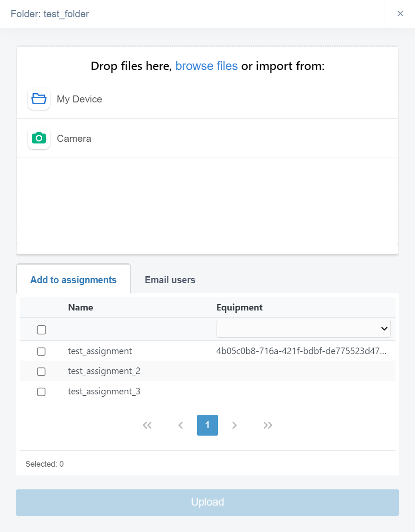Enable the test_assignment_3 checkbox
This screenshot has width=415, height=532.
coord(41,392)
